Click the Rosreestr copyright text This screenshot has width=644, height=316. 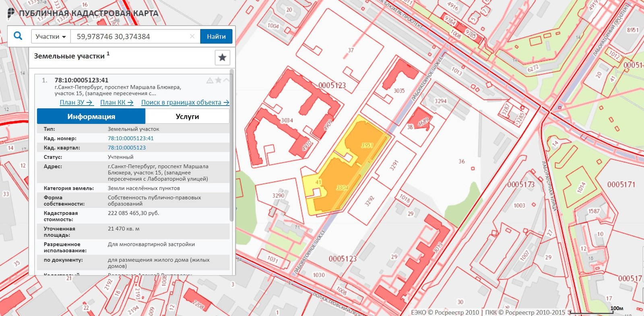(488, 312)
